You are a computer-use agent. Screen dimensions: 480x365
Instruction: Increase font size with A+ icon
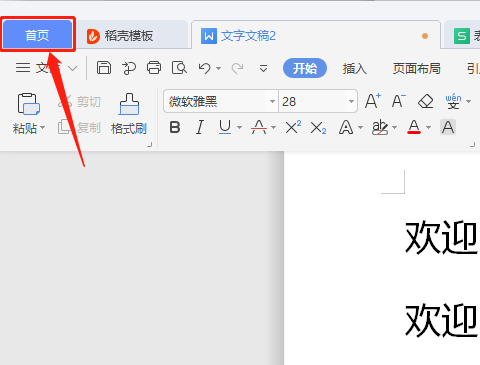pyautogui.click(x=373, y=101)
